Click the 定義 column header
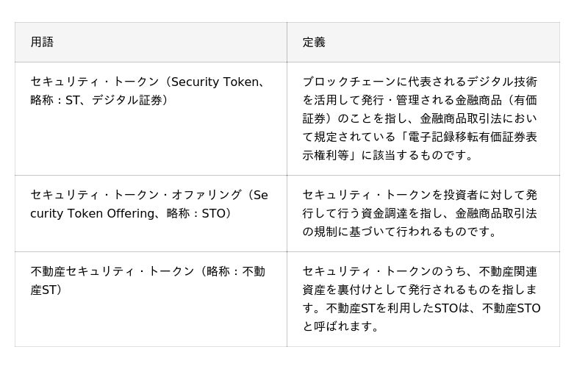This screenshot has height=369, width=588. [x=314, y=43]
